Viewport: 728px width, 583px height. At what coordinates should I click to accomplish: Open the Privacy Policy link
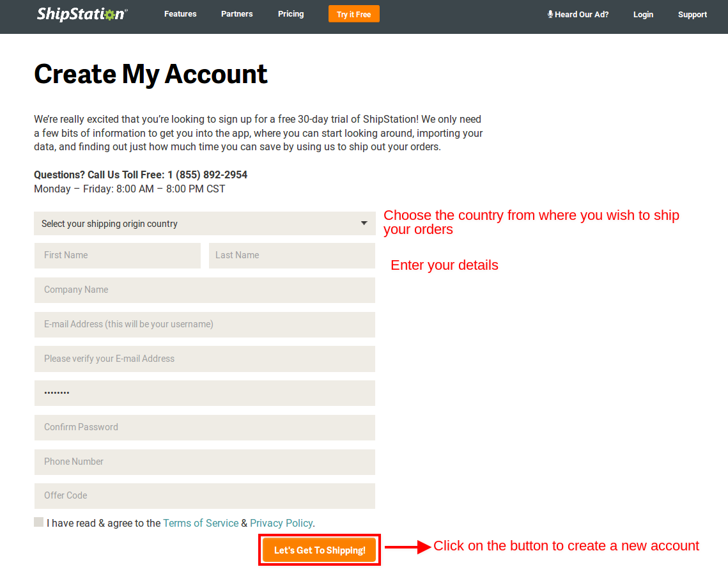(x=281, y=523)
